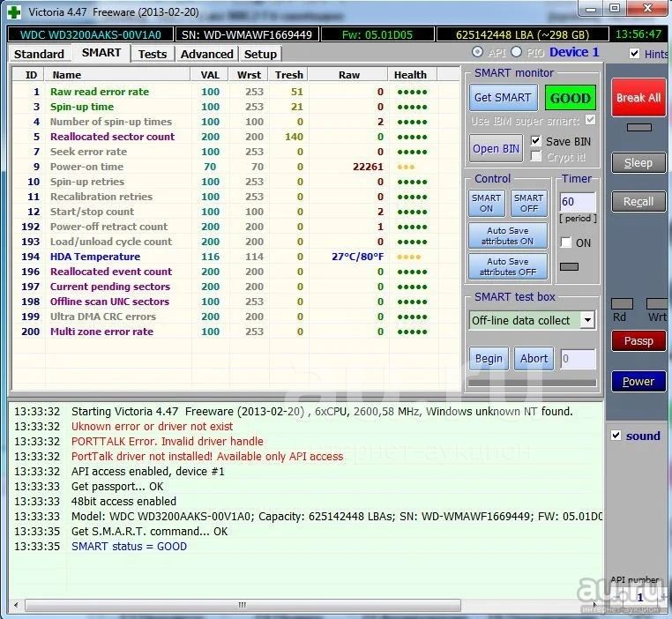This screenshot has width=672, height=619.
Task: Click the SMART test box number field
Action: coord(578,359)
